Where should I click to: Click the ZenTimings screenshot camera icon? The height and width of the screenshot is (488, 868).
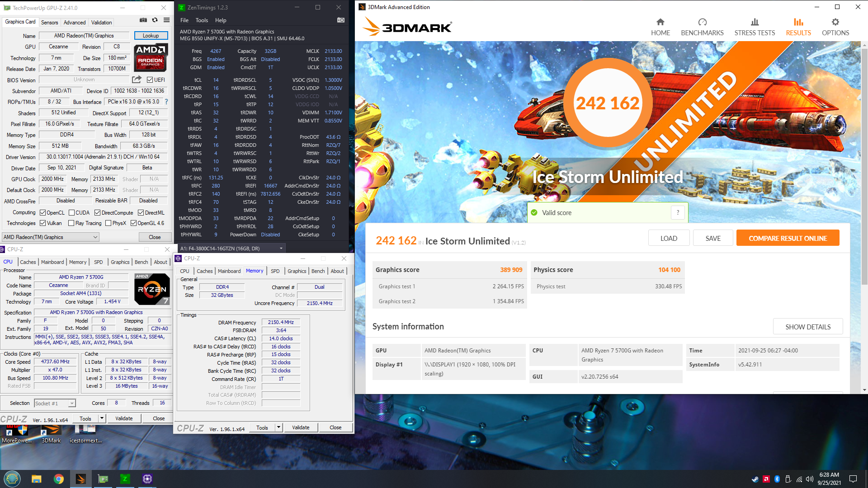coord(341,20)
